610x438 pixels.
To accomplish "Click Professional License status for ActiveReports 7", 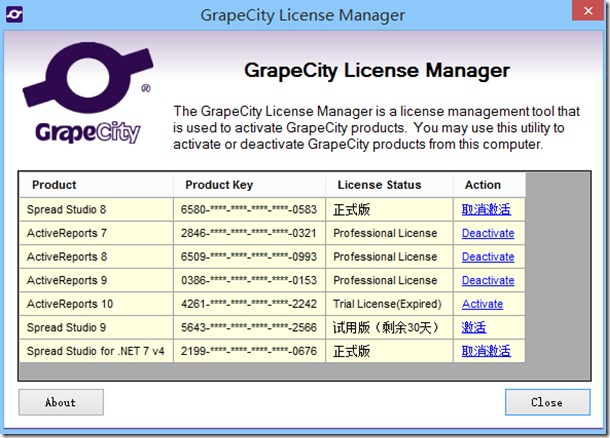I will 389,233.
